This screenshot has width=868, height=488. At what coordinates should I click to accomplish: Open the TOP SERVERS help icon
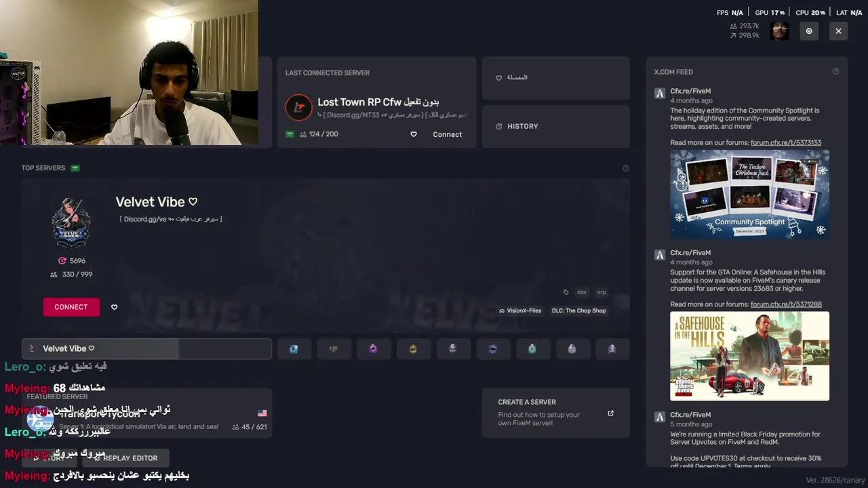626,168
